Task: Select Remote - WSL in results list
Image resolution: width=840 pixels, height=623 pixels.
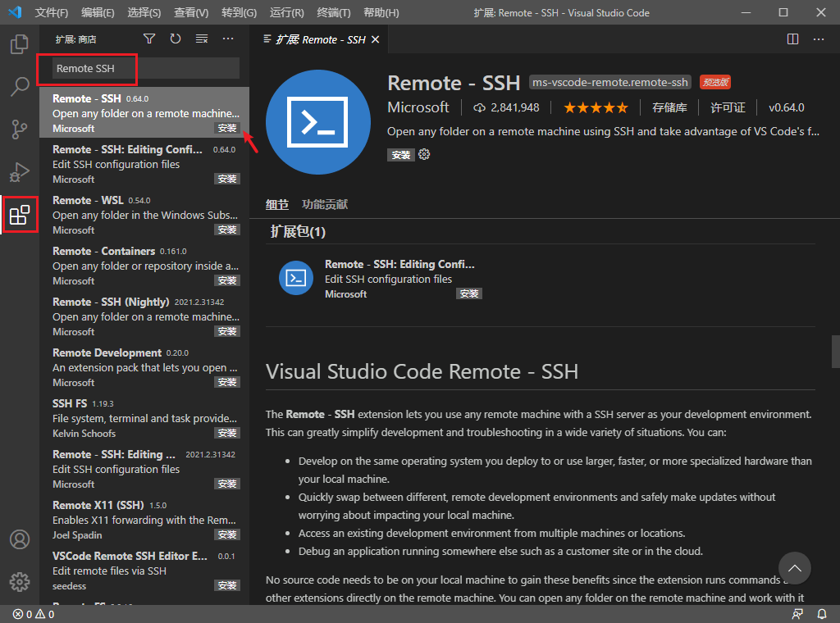Action: pyautogui.click(x=144, y=215)
